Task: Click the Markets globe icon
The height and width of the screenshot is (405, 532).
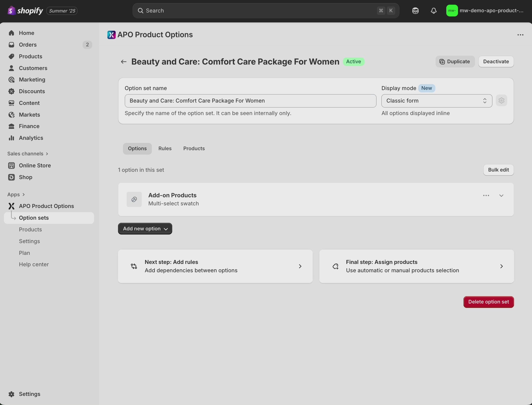Action: coord(11,115)
